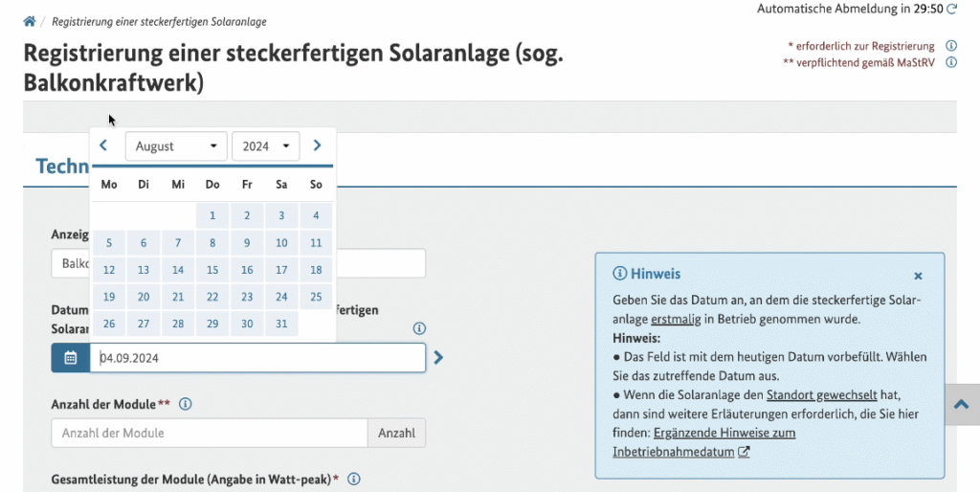Image resolution: width=980 pixels, height=492 pixels.
Task: Select August 28 in the calendar
Action: tap(178, 324)
